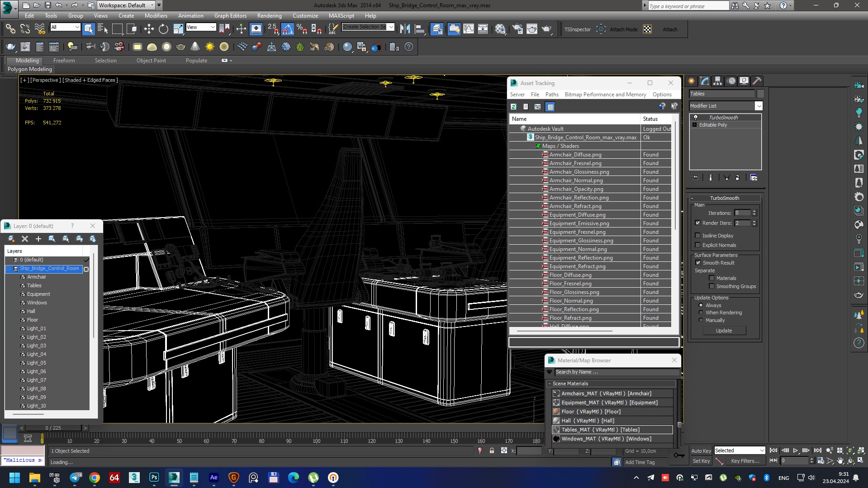Open the Motion command panel tab
Image resolution: width=868 pixels, height=488 pixels.
731,81
